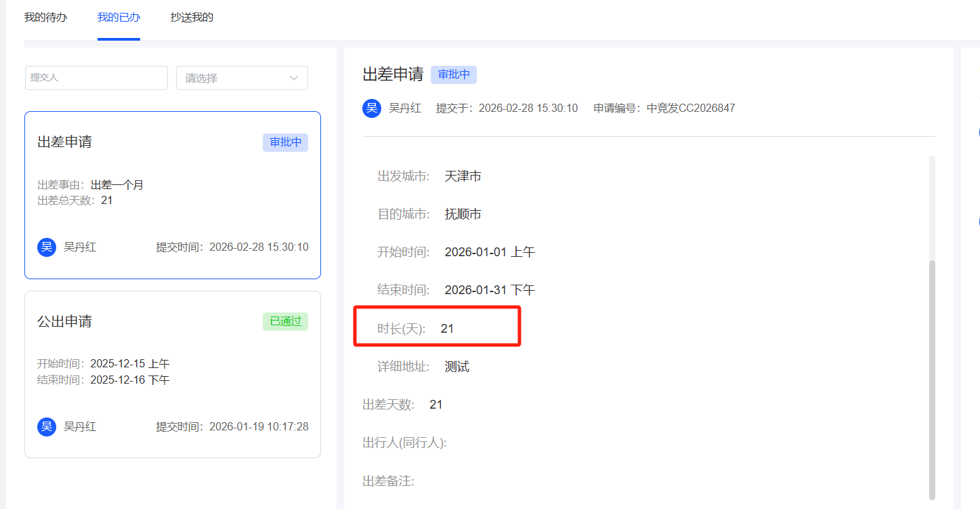Click 吴丹红 avatar on 出差申请 card
The image size is (980, 509).
pyautogui.click(x=47, y=247)
